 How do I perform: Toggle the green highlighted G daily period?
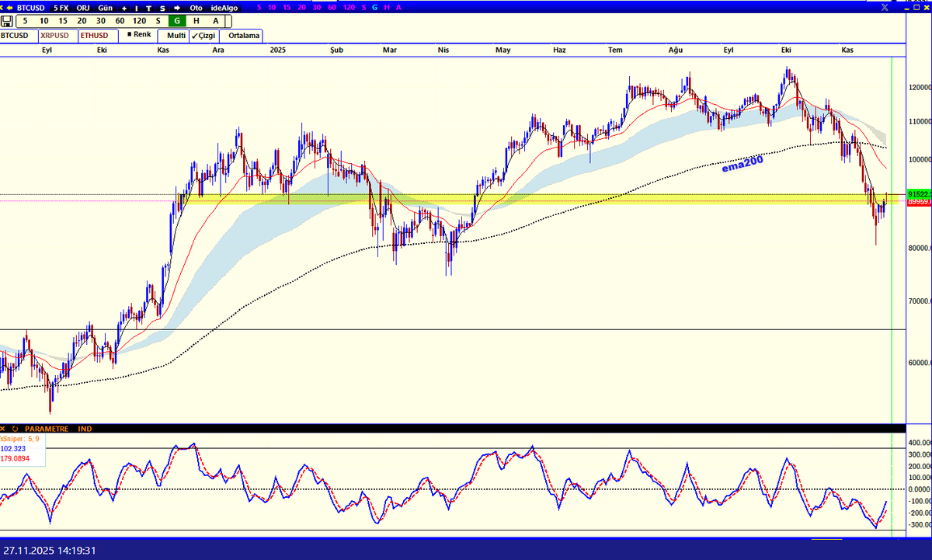click(x=177, y=21)
